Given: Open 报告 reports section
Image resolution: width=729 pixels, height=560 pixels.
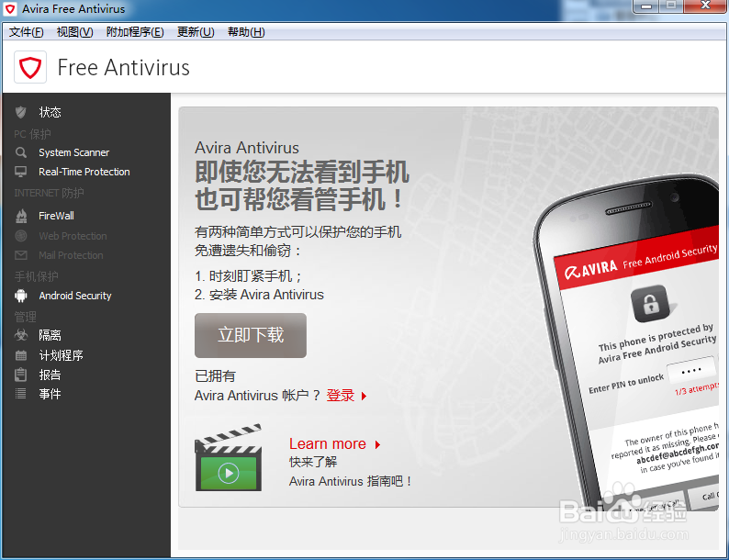Looking at the screenshot, I should tap(50, 375).
